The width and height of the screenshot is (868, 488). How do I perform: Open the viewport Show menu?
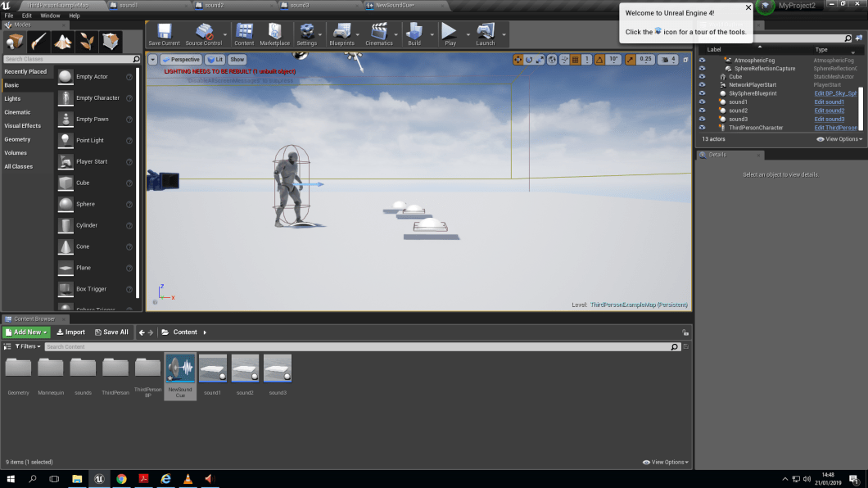(x=237, y=59)
